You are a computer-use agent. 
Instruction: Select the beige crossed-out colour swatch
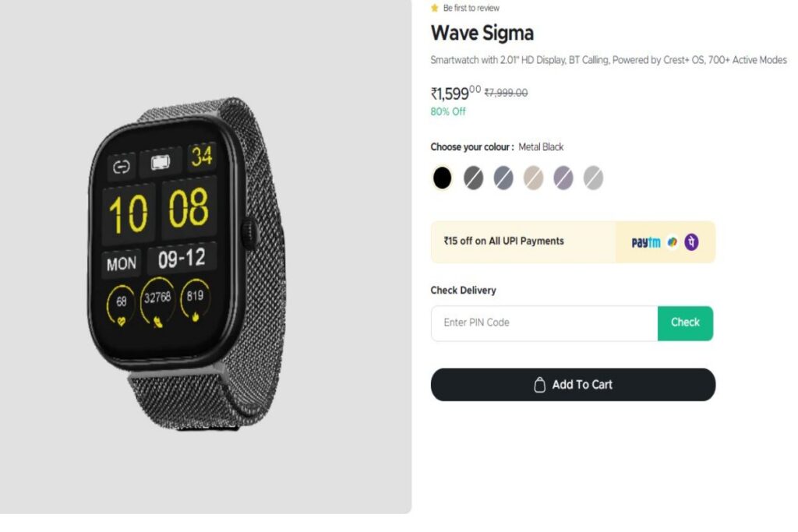click(x=533, y=178)
